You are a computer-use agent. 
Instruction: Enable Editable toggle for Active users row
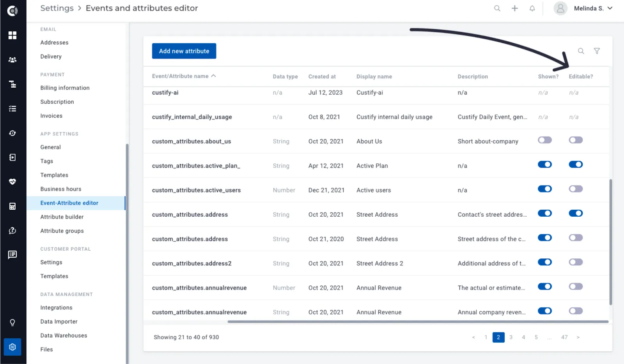click(x=576, y=189)
